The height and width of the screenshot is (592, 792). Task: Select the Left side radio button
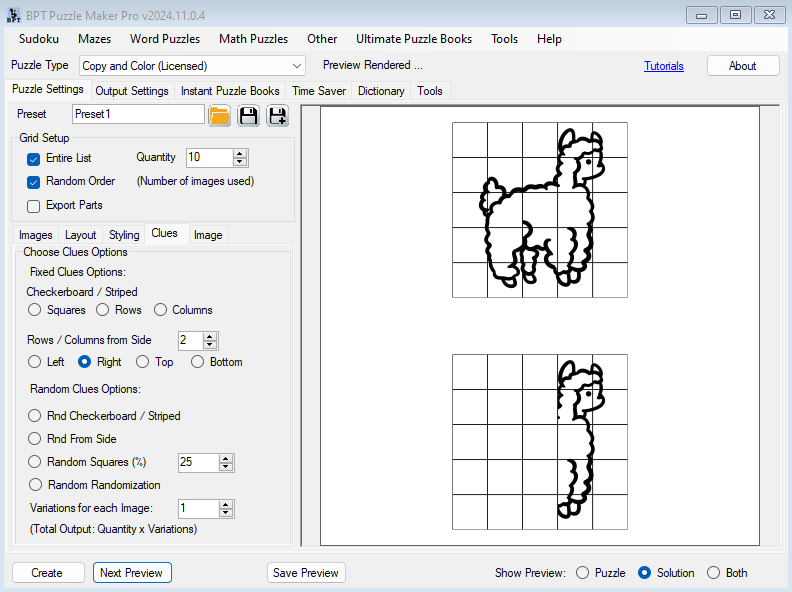pyautogui.click(x=35, y=362)
